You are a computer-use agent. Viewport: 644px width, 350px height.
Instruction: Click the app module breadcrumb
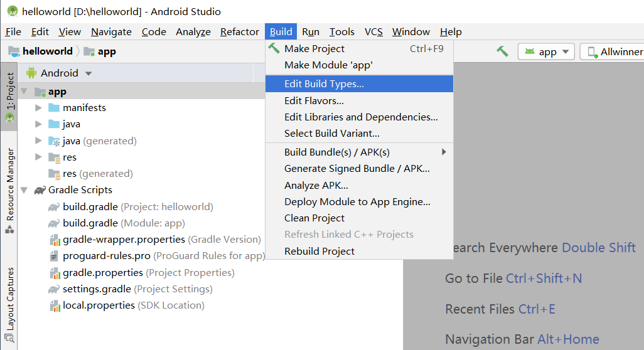100,51
